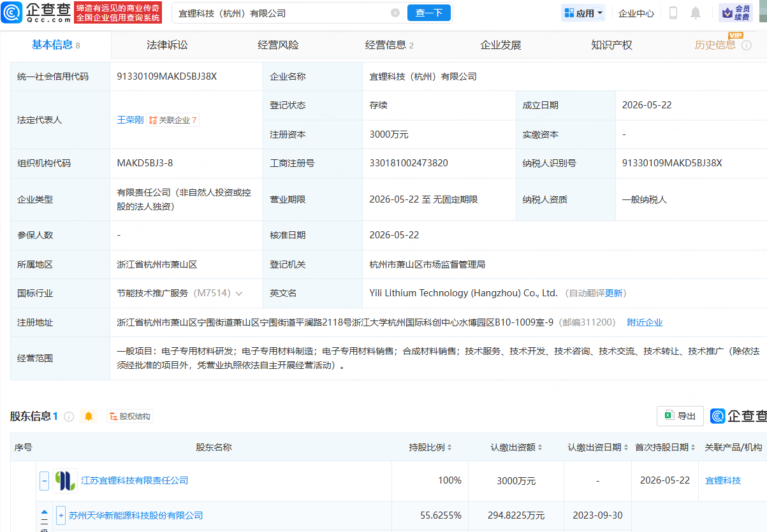Screen dimensions: 767x532
Task: Click 55.6255% shareholding value
Action: point(441,515)
